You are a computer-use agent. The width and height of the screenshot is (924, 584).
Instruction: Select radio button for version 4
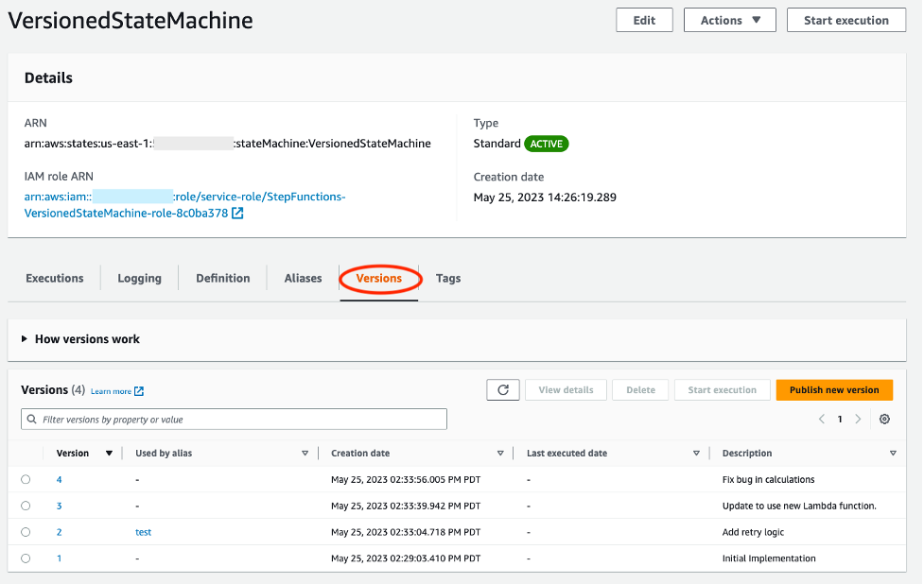(x=26, y=479)
